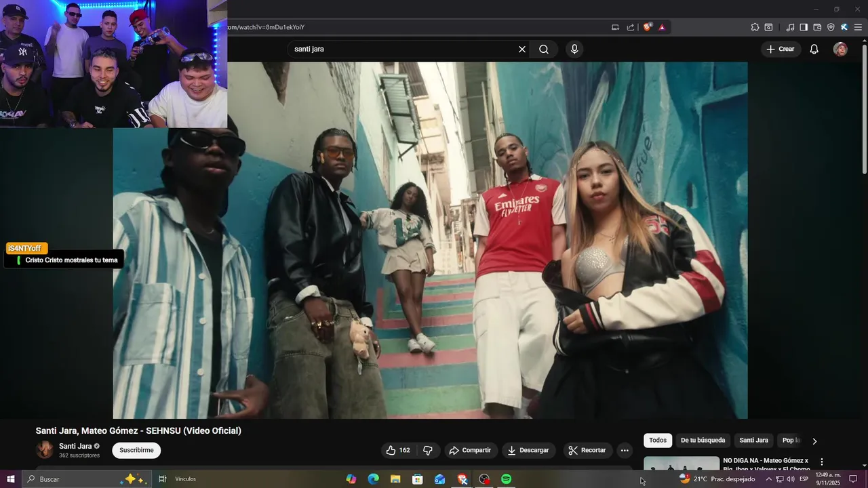The width and height of the screenshot is (868, 488).
Task: Show hidden system tray icons chevron
Action: coord(768,479)
